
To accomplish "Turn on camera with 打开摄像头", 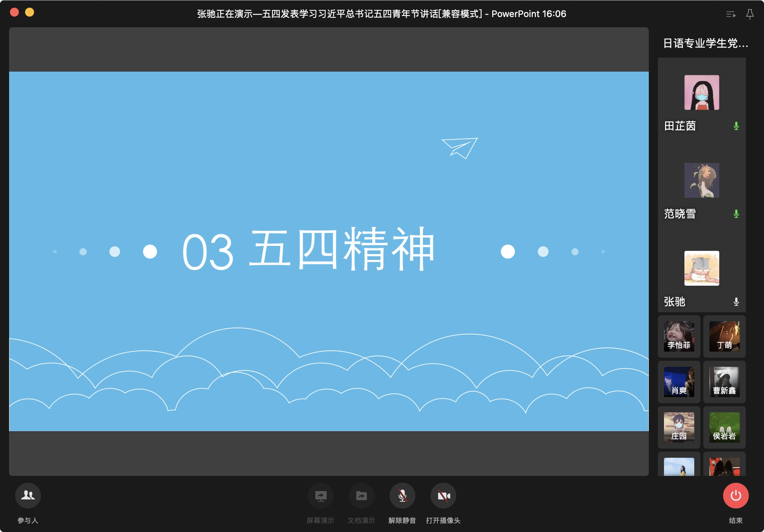I will [443, 496].
